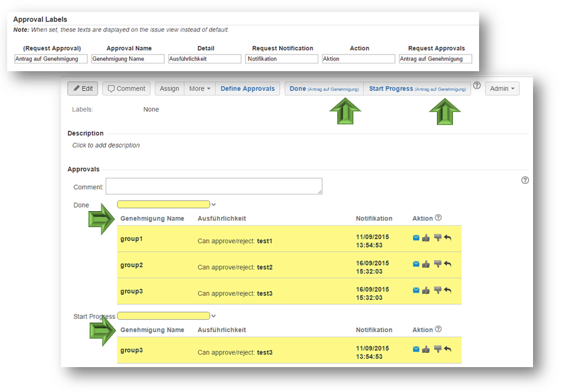The image size is (568, 392).
Task: Expand the yellow dropdown next to Done
Action: point(213,205)
